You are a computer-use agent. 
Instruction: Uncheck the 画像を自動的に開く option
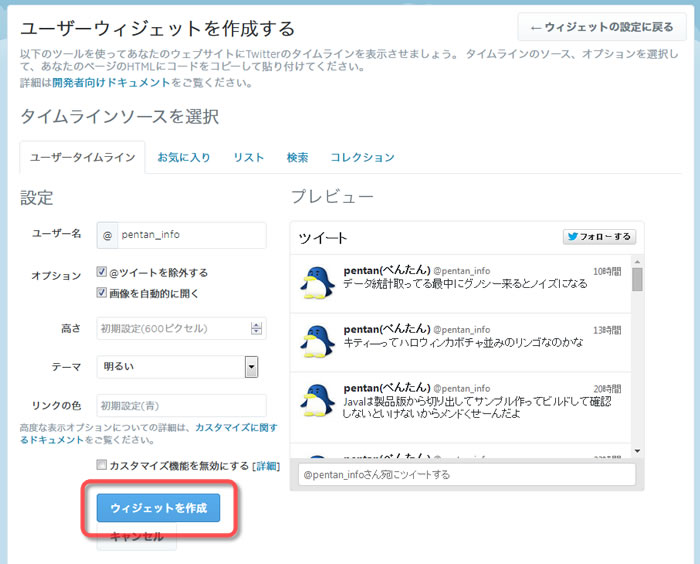pyautogui.click(x=102, y=292)
